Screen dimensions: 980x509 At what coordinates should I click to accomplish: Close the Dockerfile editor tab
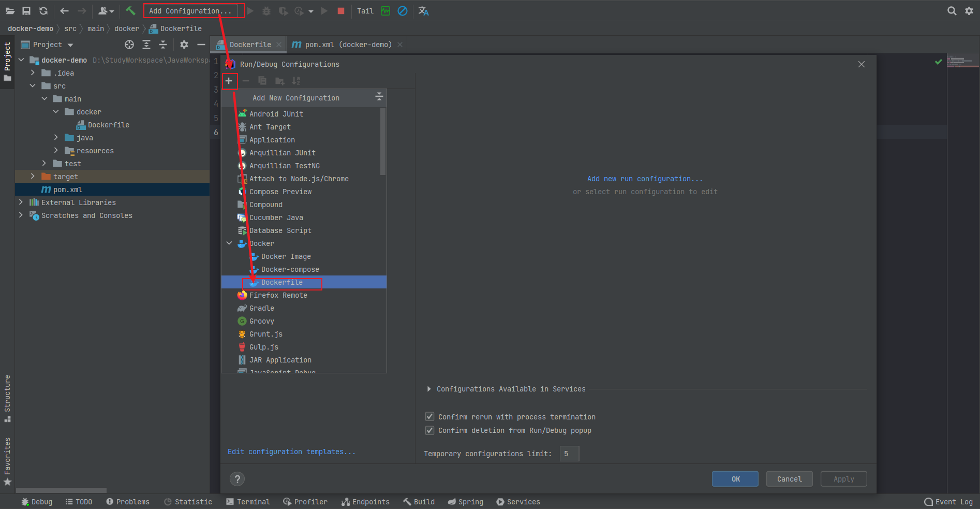tap(278, 45)
